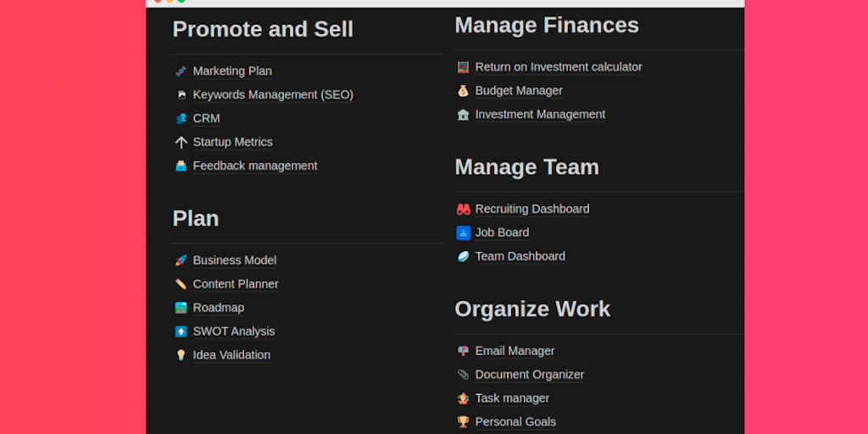Click the paperclip icon by Document Organizer

pyautogui.click(x=463, y=375)
